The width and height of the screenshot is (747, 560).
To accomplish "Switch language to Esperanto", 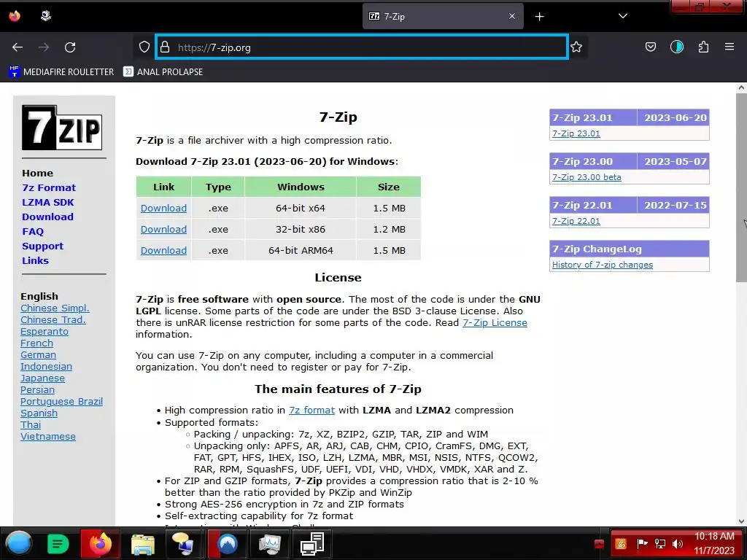I will coord(44,332).
